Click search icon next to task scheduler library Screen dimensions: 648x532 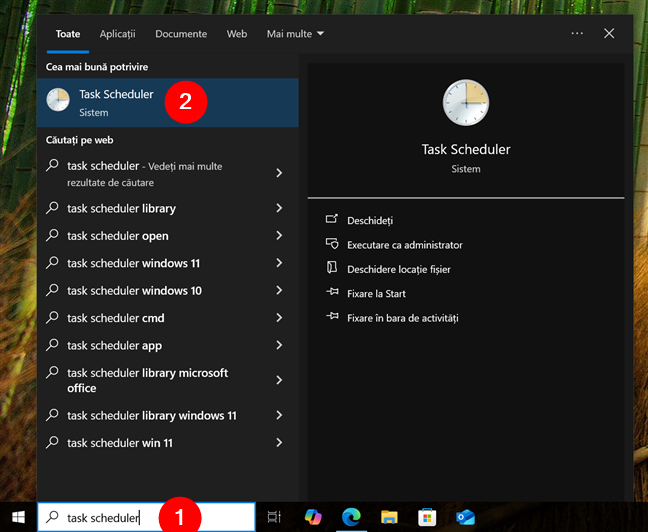point(52,208)
